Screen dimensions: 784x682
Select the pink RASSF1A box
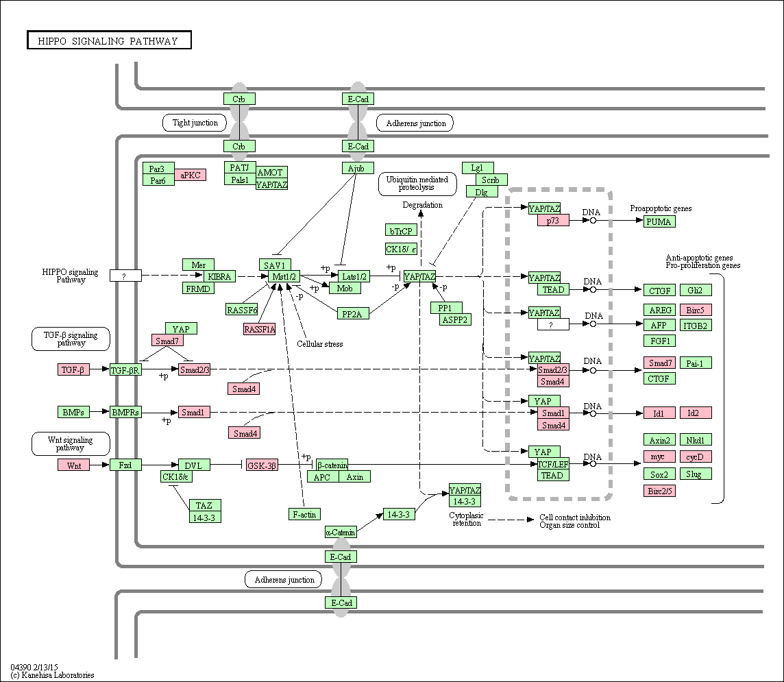click(x=260, y=329)
